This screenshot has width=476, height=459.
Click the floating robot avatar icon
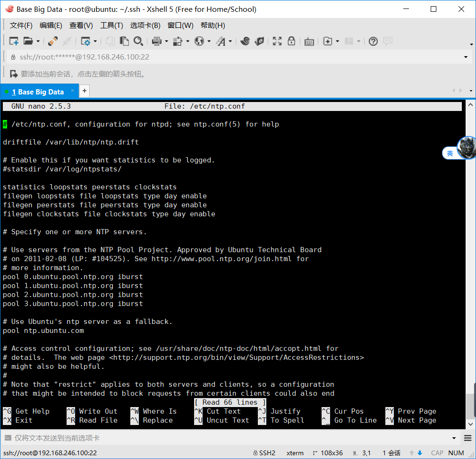click(x=467, y=147)
